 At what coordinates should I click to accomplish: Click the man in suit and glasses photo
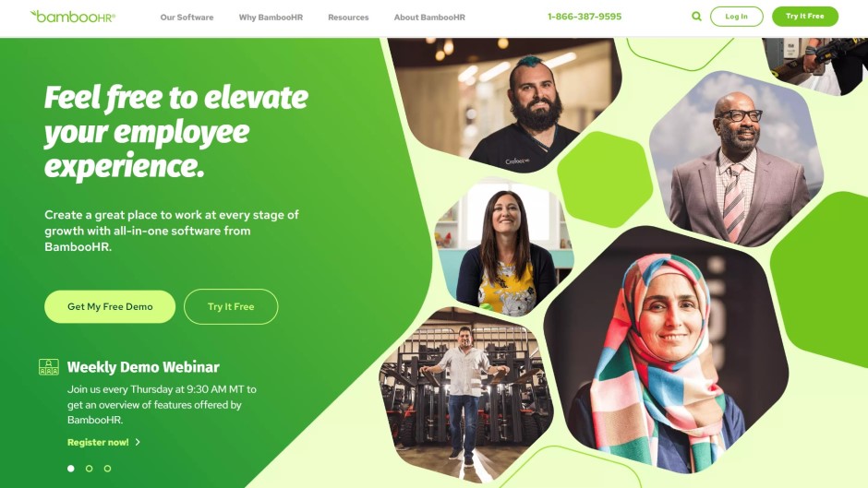click(736, 159)
